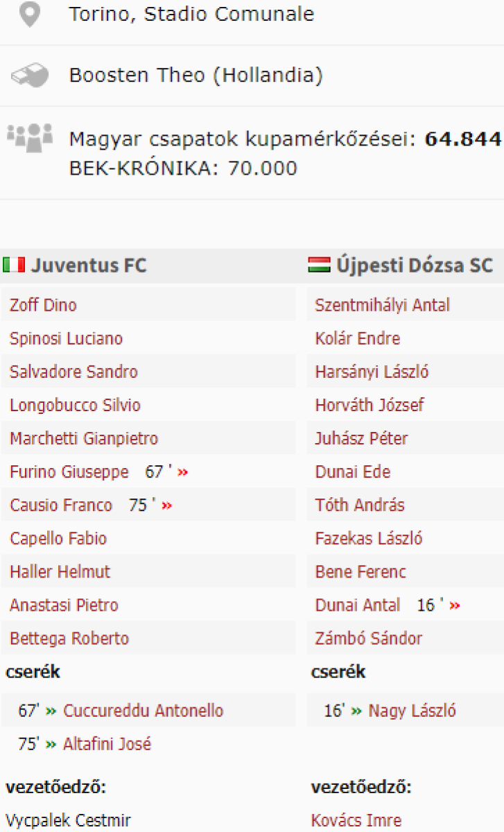Click the referee whistle icon
Viewport: 504px width, 832px height.
tap(29, 75)
